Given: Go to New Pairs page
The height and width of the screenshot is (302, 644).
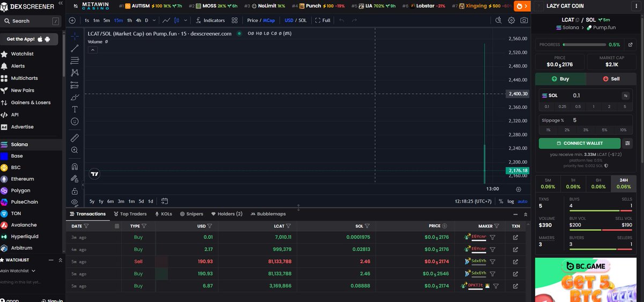Looking at the screenshot, I should click(23, 90).
